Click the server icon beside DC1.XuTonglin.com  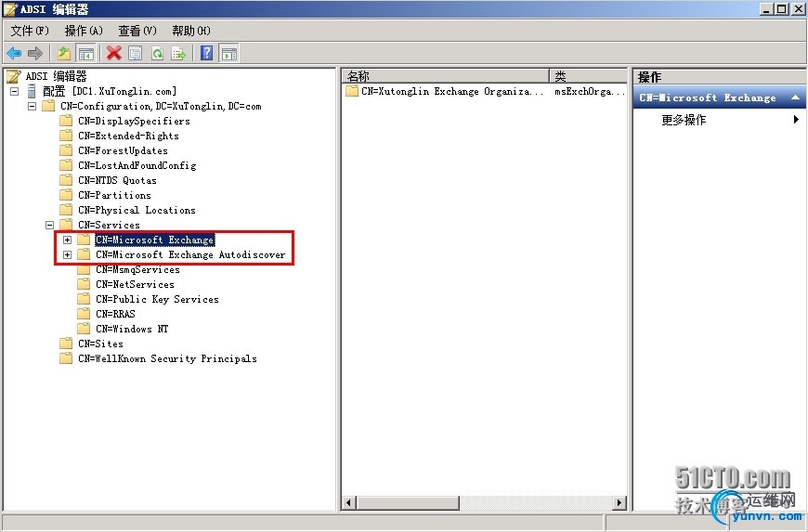32,91
